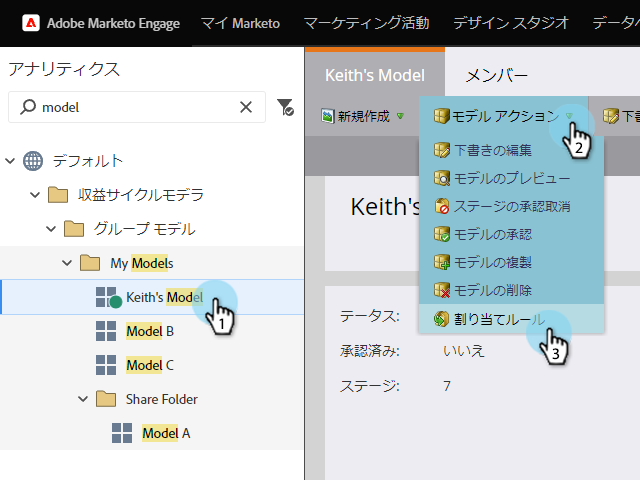Viewport: 640px width, 480px height.
Task: Select the グループ モデル label
Action: (x=144, y=229)
